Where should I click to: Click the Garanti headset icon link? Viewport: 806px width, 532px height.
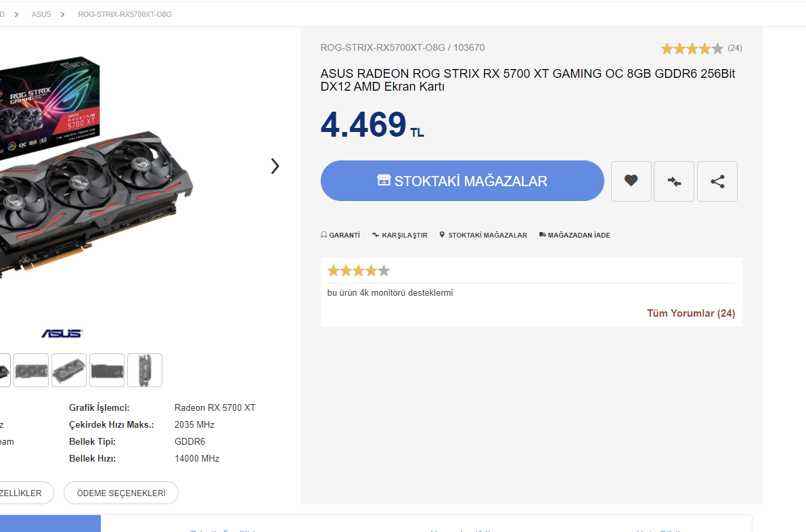340,235
